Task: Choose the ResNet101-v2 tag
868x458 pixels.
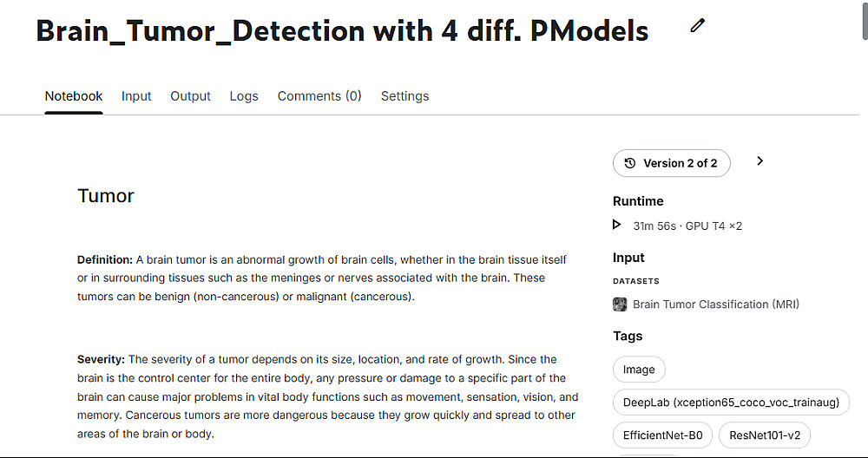Action: click(x=765, y=435)
